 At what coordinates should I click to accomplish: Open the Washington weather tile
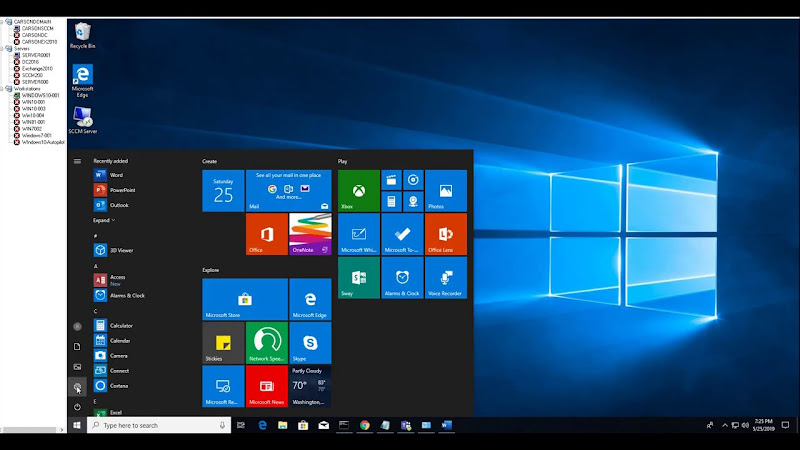pyautogui.click(x=310, y=386)
